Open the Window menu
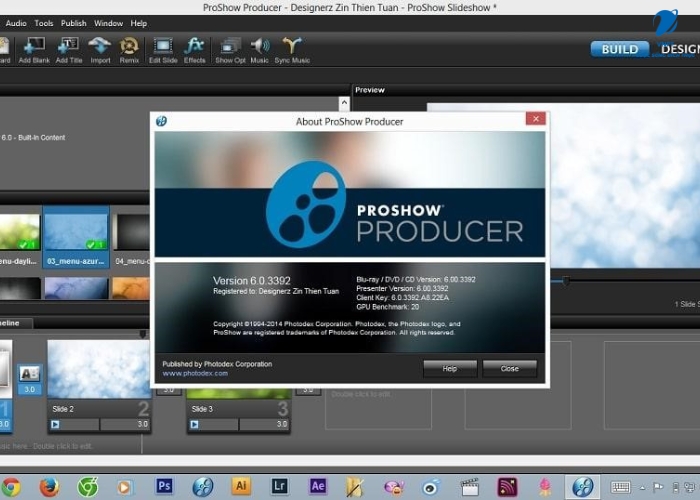The width and height of the screenshot is (700, 500). [x=108, y=23]
